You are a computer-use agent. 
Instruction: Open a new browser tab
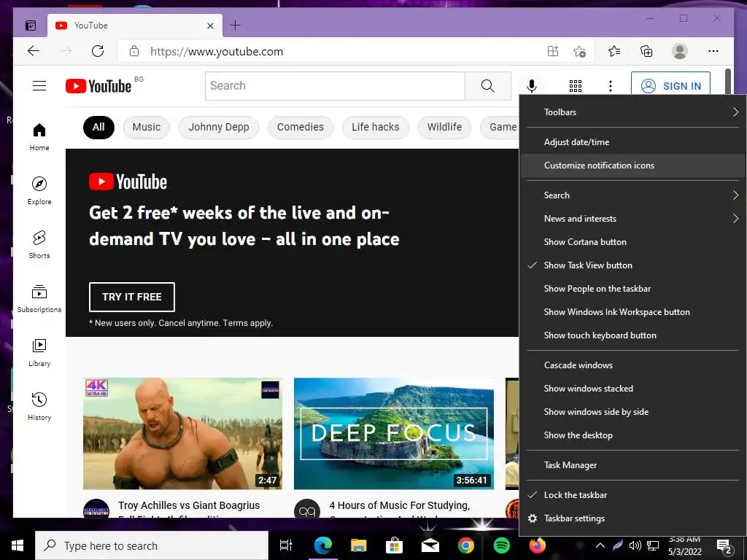(236, 26)
